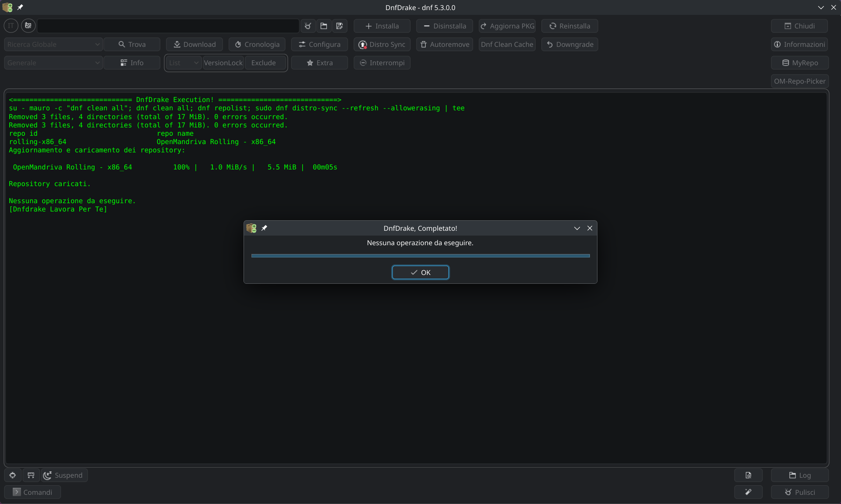Click the document search icon left of Log

click(748, 475)
